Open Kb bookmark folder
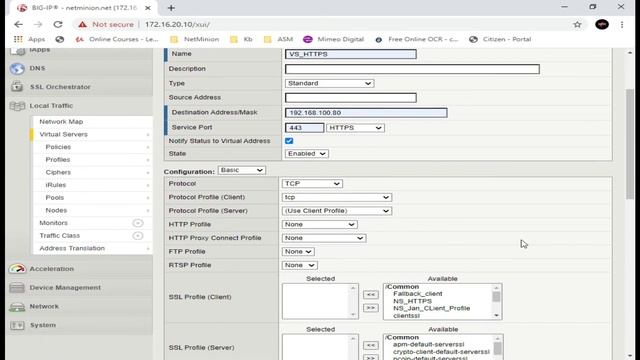The image size is (640, 360). [x=242, y=39]
